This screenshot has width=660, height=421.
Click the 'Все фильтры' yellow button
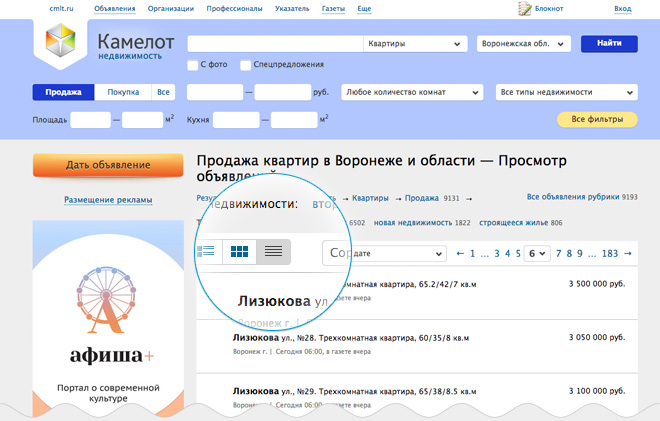click(596, 120)
